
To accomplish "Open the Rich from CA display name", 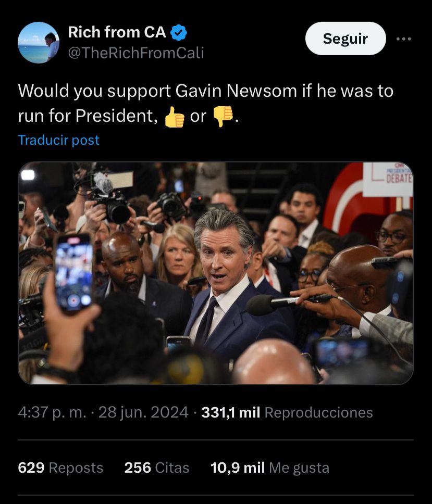I will coord(117,32).
